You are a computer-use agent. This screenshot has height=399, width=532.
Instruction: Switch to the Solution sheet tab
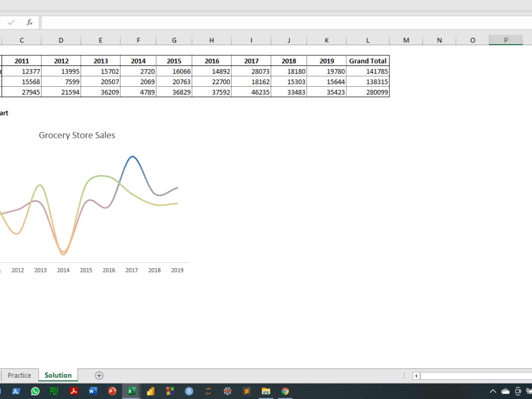coord(57,375)
